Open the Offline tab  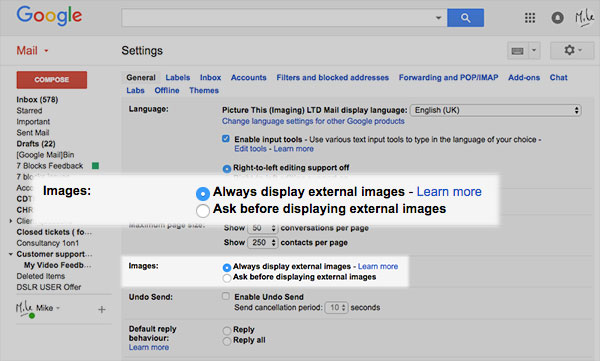coord(167,91)
